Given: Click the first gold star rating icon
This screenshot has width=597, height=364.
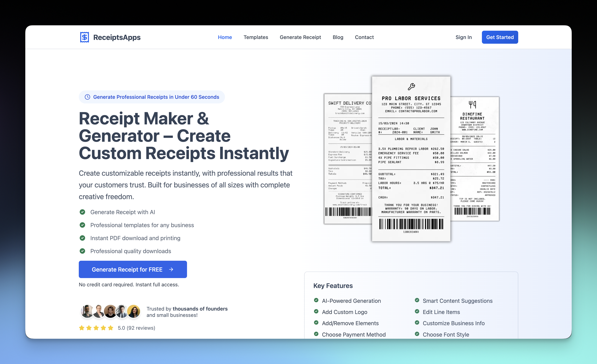Looking at the screenshot, I should pyautogui.click(x=82, y=328).
